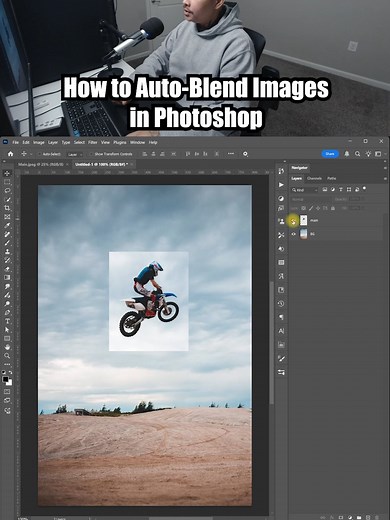Select the Path Selection tool
Screen dimensions: 390x520
(7, 330)
